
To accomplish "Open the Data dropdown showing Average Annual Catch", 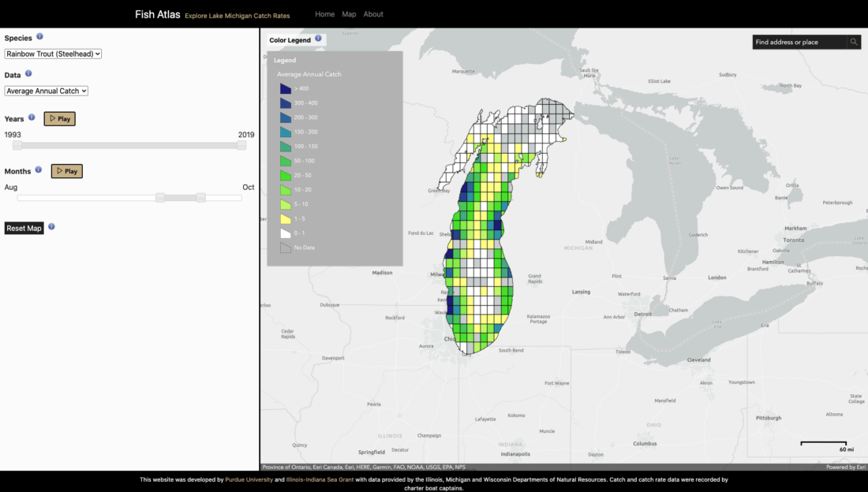I will 46,90.
